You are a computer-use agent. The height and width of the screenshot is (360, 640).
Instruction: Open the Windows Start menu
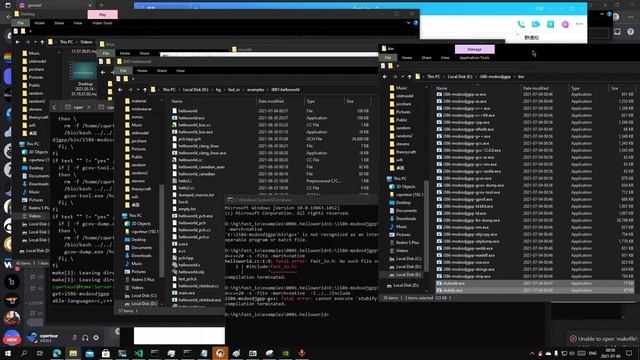point(8,353)
